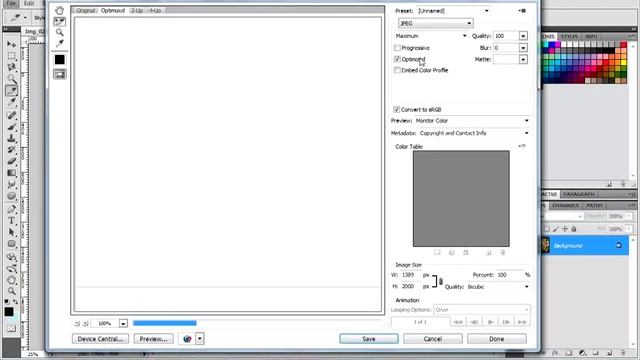Select the Move tool in Photoshop toolbar
The image size is (640, 360).
tap(11, 44)
